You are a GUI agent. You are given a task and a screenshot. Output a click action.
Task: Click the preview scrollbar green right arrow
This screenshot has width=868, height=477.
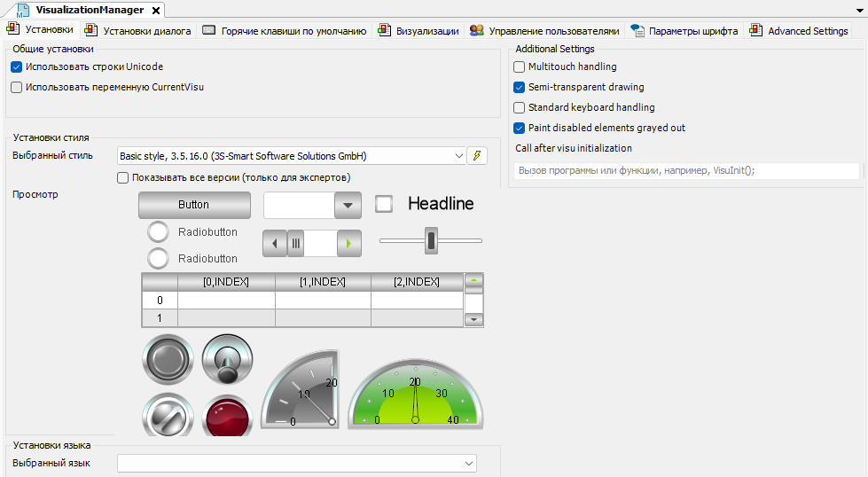(x=349, y=243)
